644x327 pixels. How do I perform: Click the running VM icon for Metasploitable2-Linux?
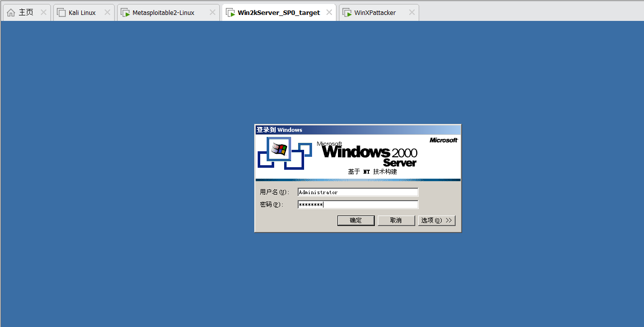(125, 12)
